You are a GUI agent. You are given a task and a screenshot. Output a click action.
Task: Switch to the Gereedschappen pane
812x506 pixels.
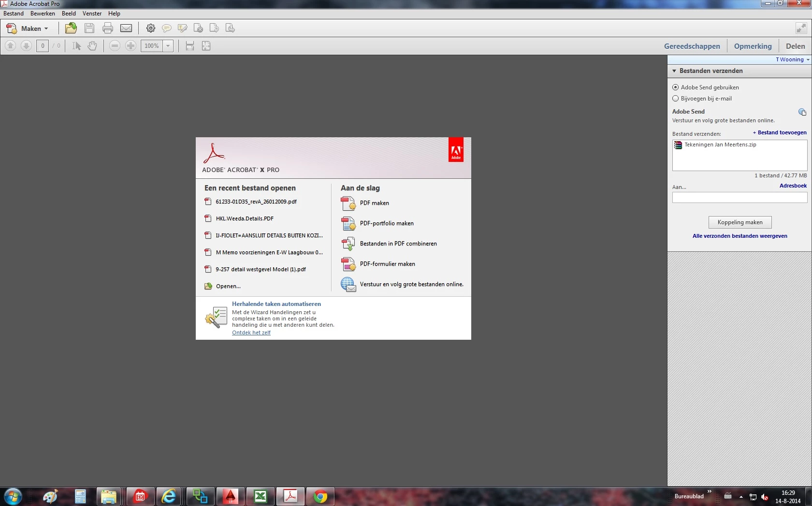[692, 46]
